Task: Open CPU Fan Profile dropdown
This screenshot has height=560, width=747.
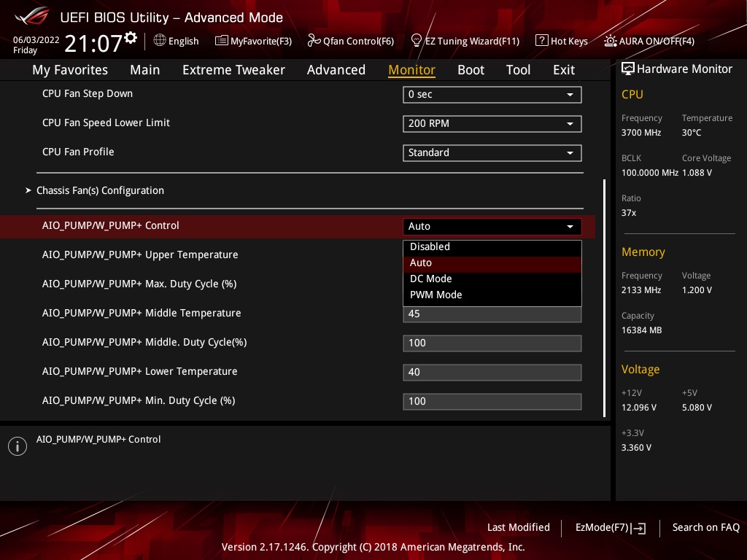Action: (492, 153)
